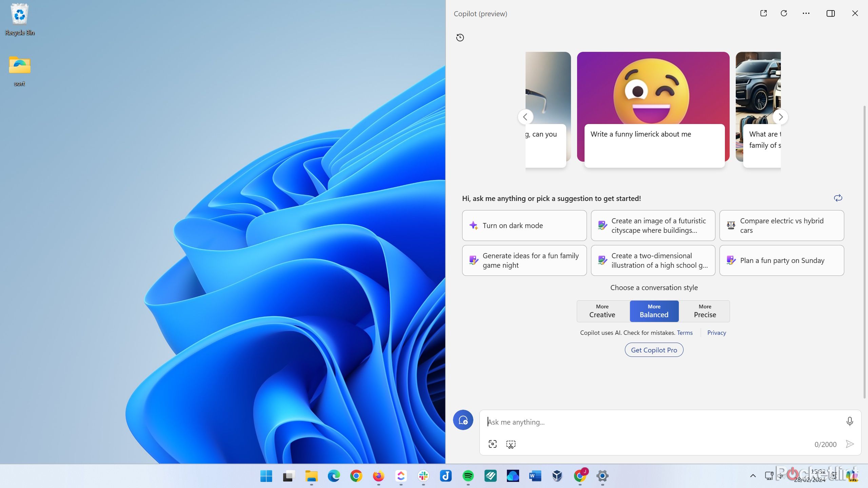868x488 pixels.
Task: Select the funny limerick suggestion card
Action: 653,109
